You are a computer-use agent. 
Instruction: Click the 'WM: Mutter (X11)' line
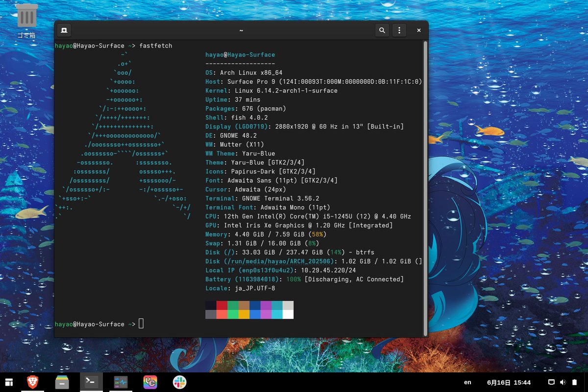pos(235,145)
